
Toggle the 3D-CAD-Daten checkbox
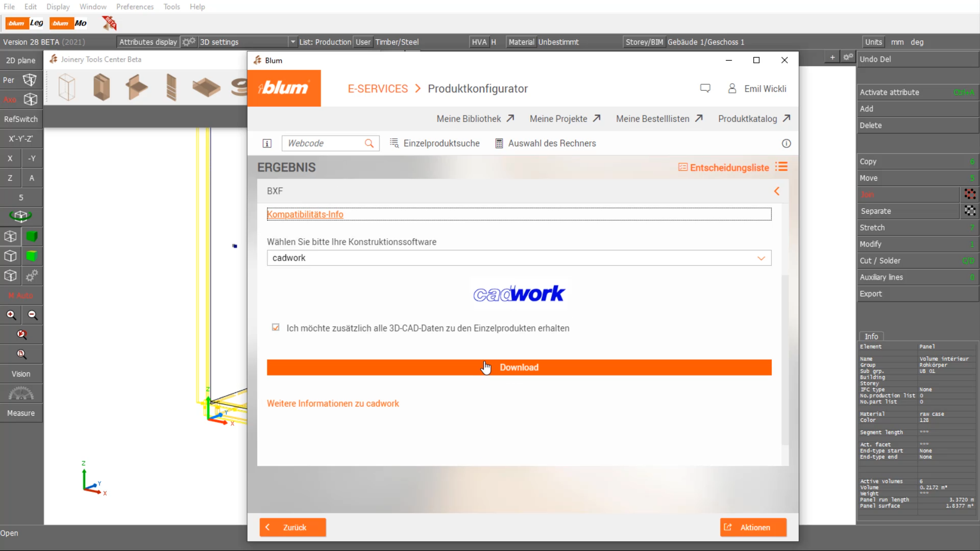276,328
